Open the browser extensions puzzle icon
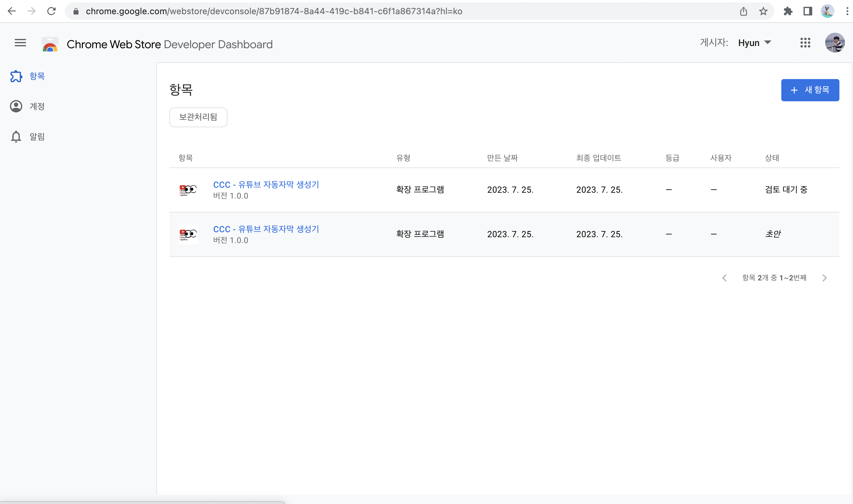The image size is (853, 504). pyautogui.click(x=788, y=11)
